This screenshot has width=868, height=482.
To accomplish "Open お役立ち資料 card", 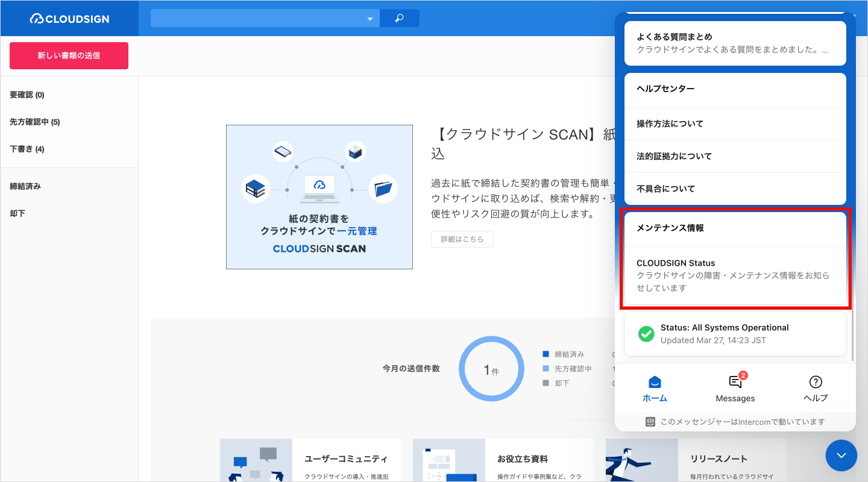I will click(x=503, y=460).
